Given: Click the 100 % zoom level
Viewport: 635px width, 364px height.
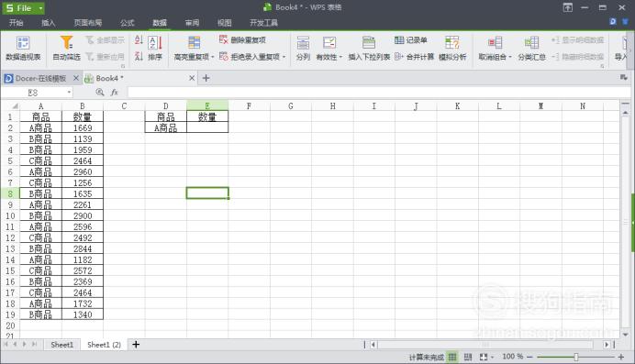Looking at the screenshot, I should (512, 357).
